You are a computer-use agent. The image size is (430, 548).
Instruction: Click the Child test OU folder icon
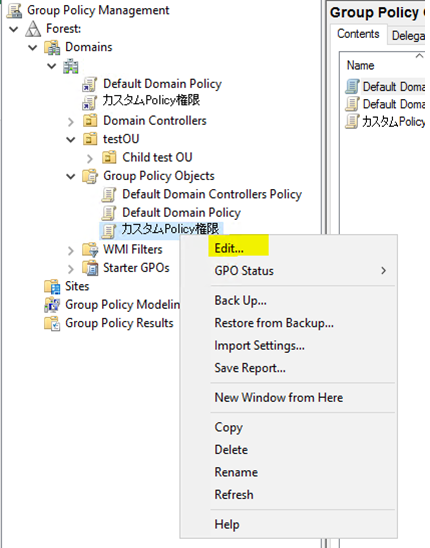coord(109,158)
